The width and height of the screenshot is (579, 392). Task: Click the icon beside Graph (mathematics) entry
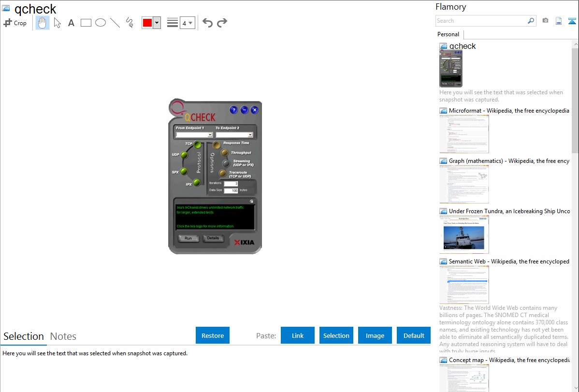[444, 161]
